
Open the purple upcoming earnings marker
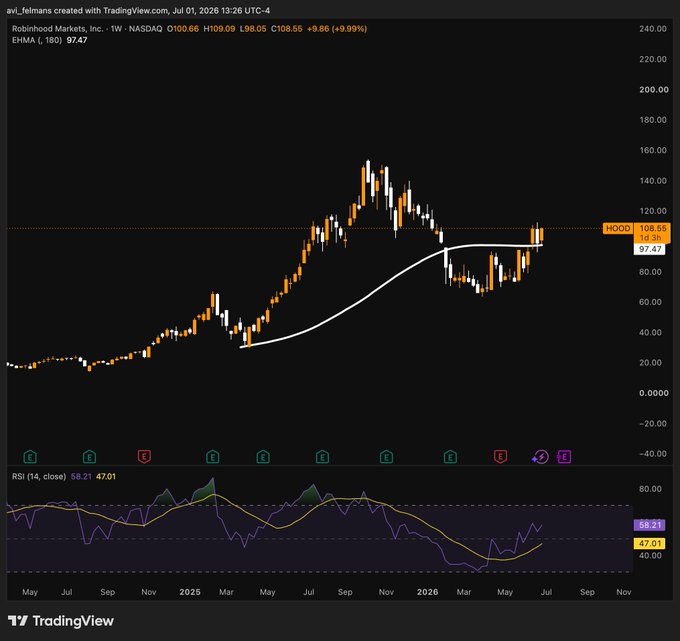tap(564, 457)
